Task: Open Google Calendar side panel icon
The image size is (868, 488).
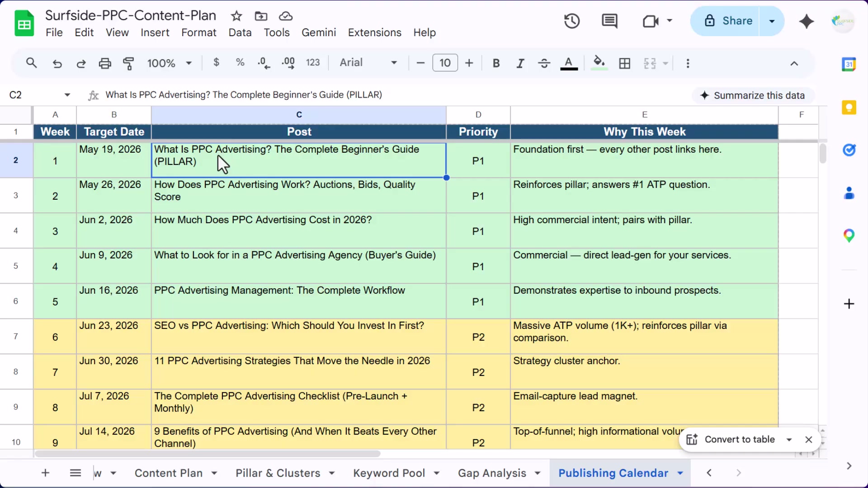Action: [849, 64]
